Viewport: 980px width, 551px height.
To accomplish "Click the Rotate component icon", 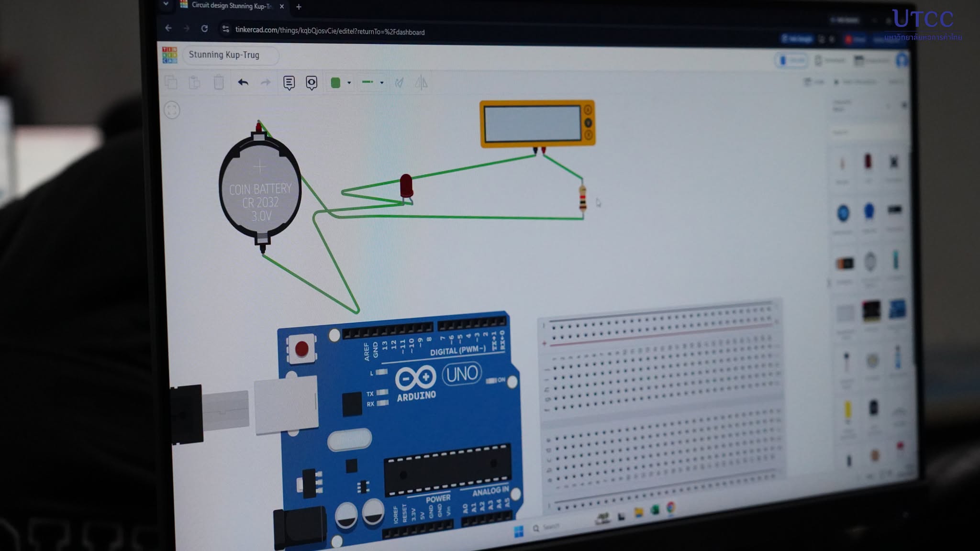I will click(399, 83).
